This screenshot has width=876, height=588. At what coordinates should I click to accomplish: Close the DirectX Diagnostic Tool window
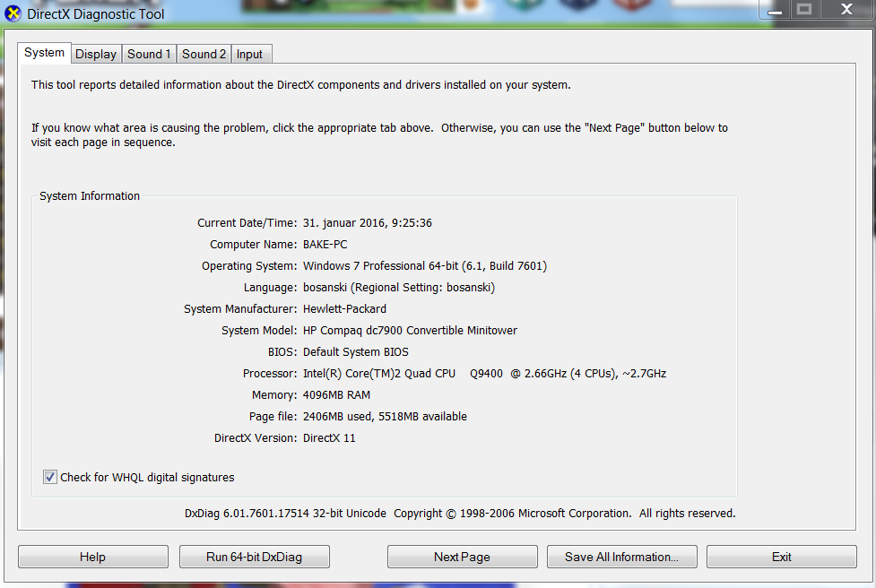(847, 10)
